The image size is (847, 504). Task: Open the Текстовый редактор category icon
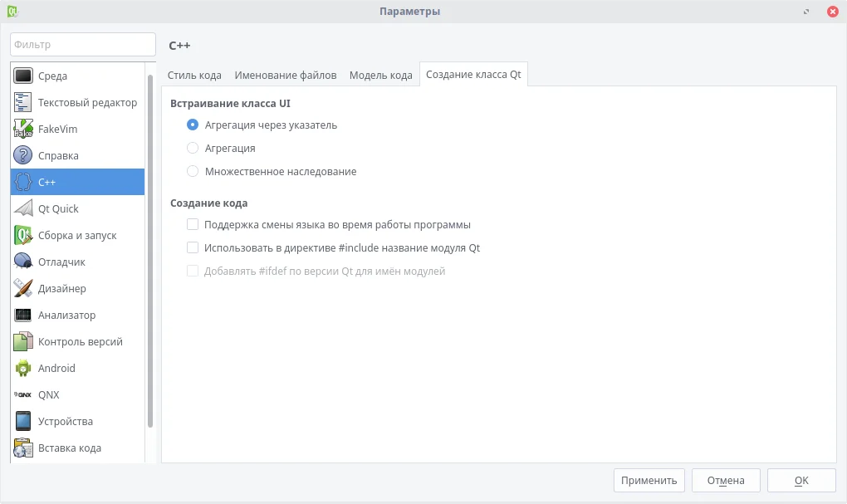pyautogui.click(x=23, y=103)
